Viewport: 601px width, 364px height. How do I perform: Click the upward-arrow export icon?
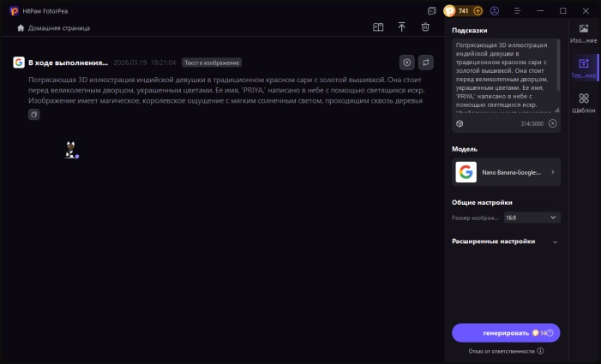[x=401, y=27]
